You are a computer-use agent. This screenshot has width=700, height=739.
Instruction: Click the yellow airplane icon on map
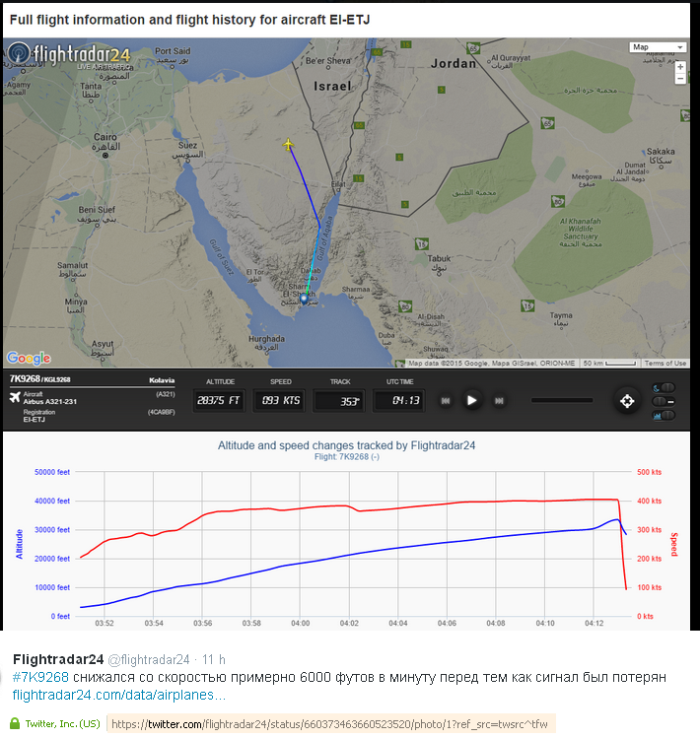tap(287, 145)
